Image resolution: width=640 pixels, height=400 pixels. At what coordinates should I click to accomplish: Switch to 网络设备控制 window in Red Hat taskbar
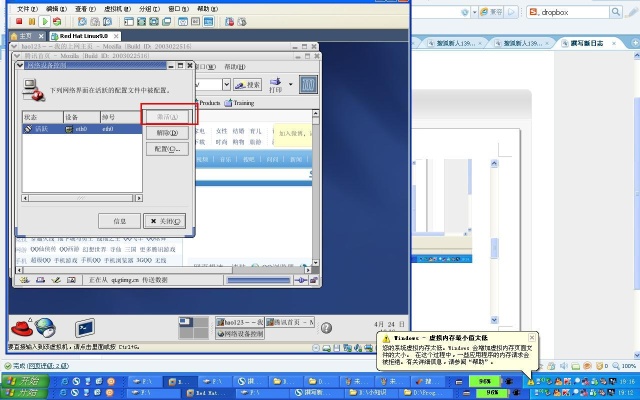(x=240, y=334)
